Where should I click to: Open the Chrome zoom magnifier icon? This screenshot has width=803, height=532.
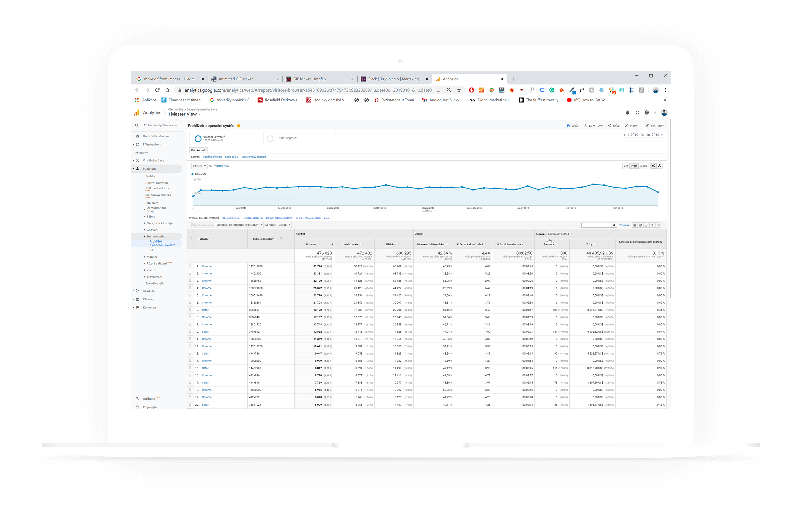[449, 90]
